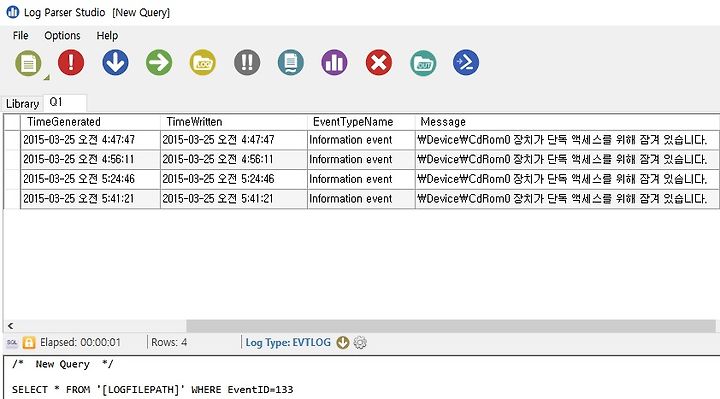The image size is (720, 399).
Task: Toggle the orange lock icon in status bar
Action: pyautogui.click(x=28, y=343)
